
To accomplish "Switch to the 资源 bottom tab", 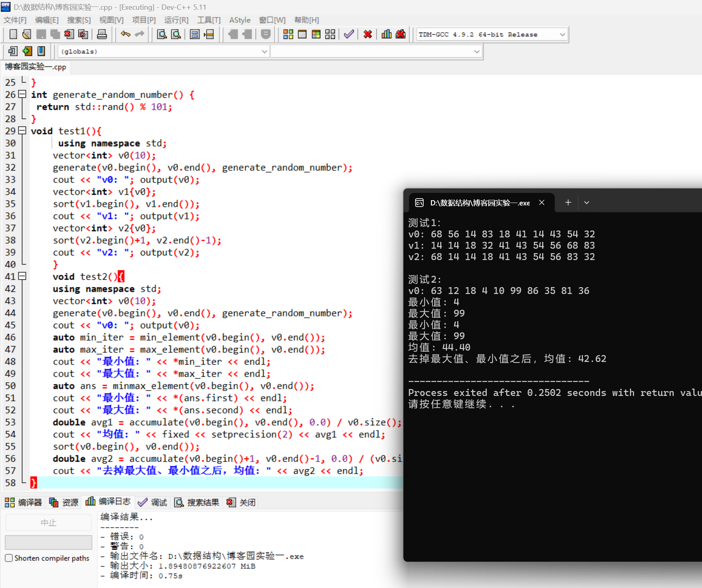I will tap(64, 502).
